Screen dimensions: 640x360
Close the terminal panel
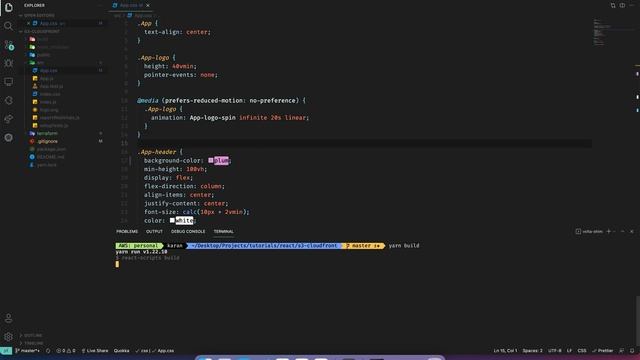point(631,231)
